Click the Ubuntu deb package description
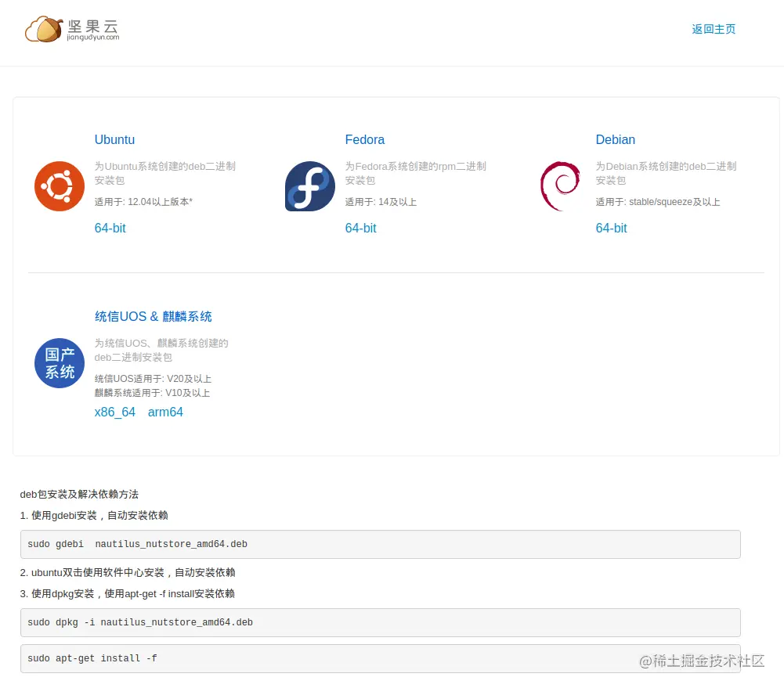Image resolution: width=784 pixels, height=688 pixels. (x=165, y=173)
